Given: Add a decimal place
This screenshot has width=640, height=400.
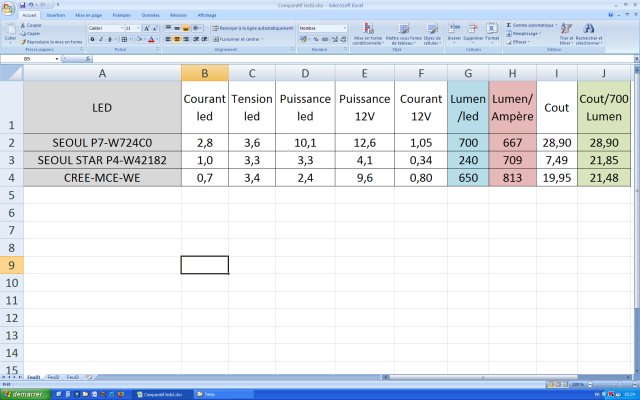Looking at the screenshot, I should (335, 39).
